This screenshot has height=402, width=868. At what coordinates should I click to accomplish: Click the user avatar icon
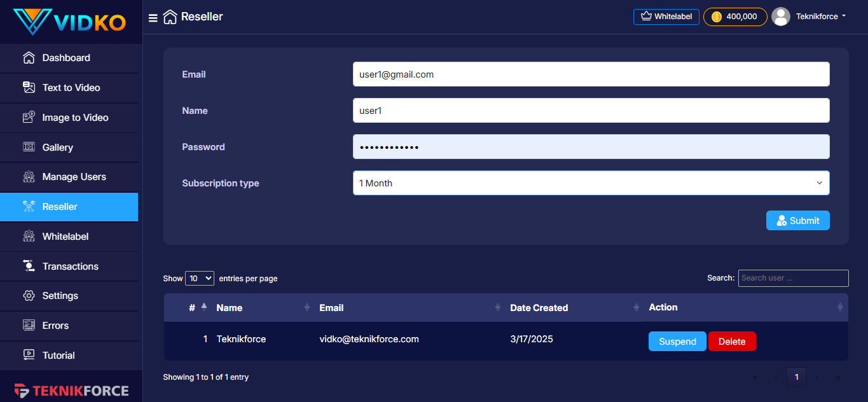(780, 17)
